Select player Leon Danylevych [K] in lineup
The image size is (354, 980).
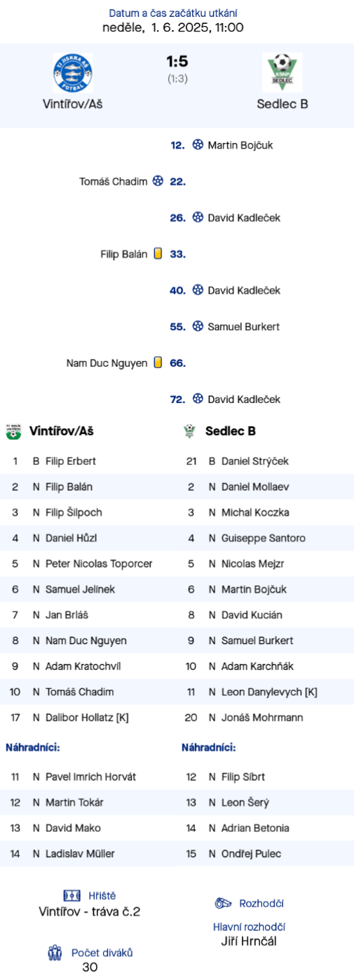[269, 692]
